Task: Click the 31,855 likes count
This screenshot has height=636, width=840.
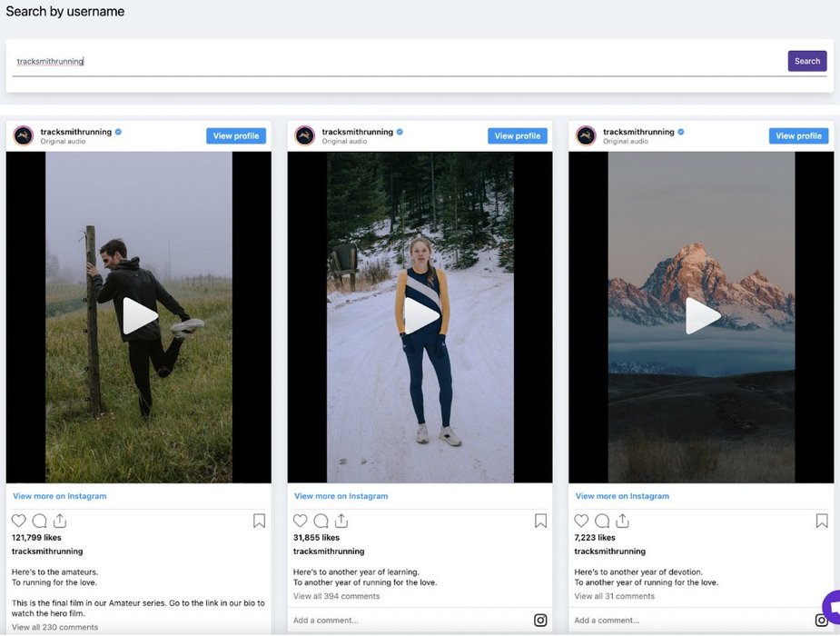Action: coord(316,537)
